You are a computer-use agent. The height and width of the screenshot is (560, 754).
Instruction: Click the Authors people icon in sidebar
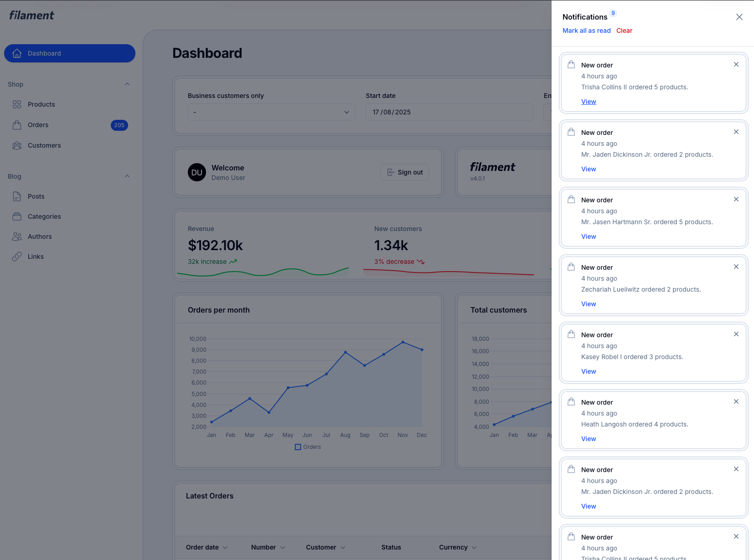[x=17, y=236]
